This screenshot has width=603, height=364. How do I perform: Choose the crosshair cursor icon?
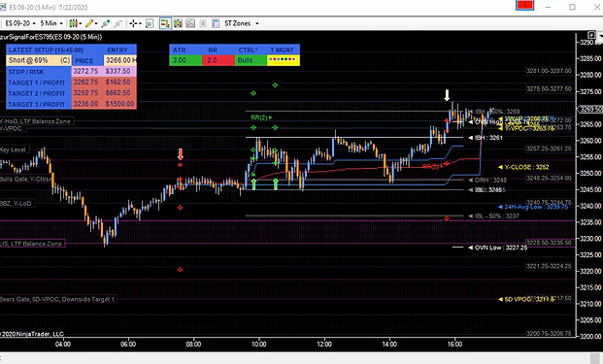pyautogui.click(x=133, y=23)
